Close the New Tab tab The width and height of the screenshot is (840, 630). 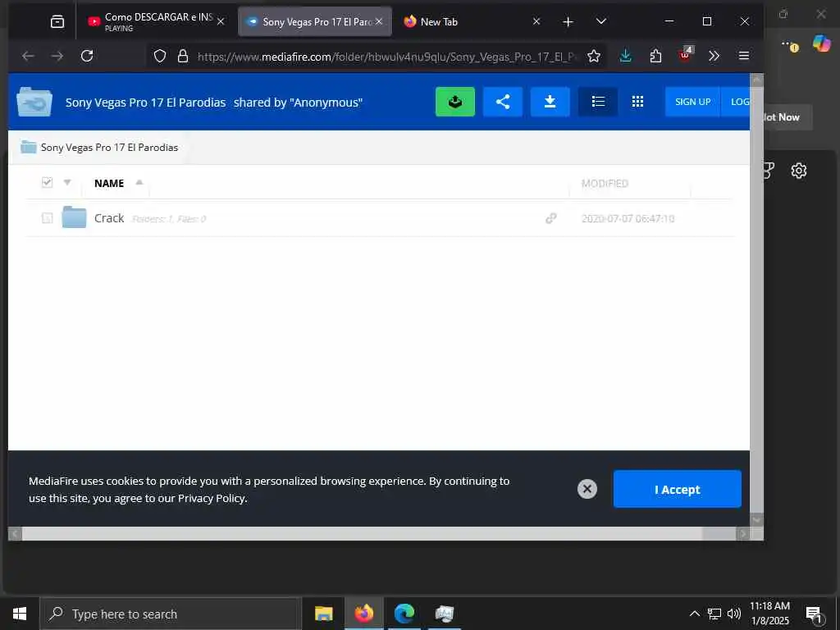pos(536,21)
